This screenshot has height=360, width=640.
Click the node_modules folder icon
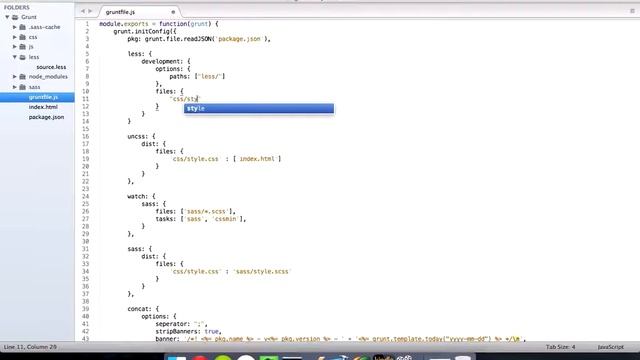[x=22, y=77]
